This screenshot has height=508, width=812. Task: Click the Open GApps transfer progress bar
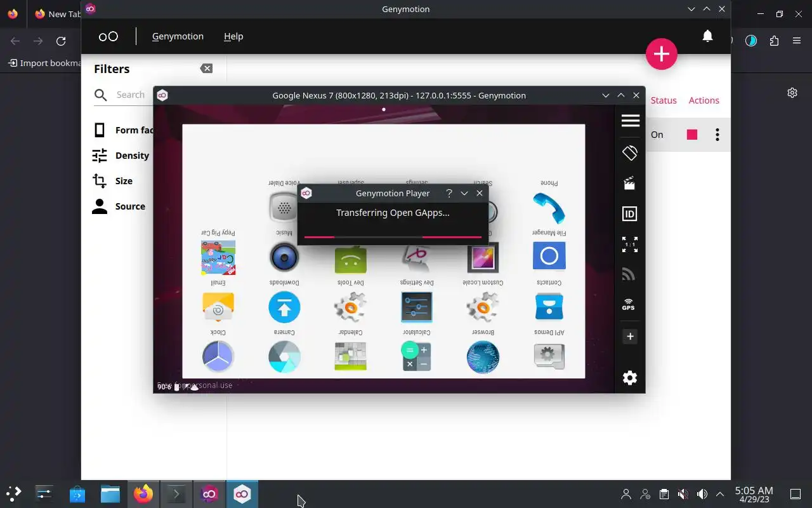click(x=393, y=237)
